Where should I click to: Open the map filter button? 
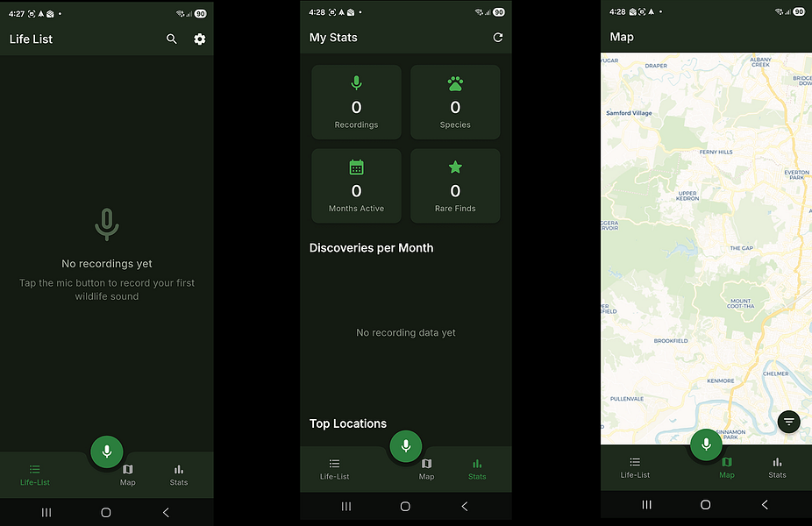[x=788, y=422]
